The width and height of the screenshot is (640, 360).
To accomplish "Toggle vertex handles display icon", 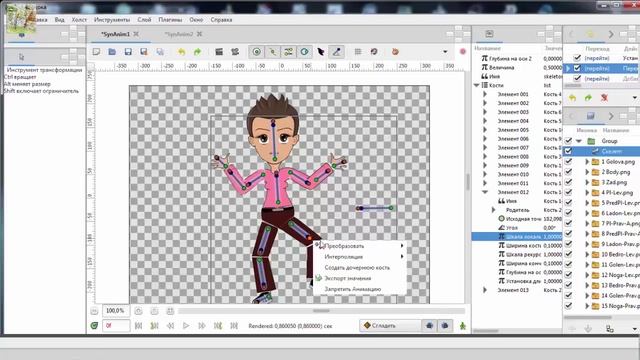I will 273,52.
